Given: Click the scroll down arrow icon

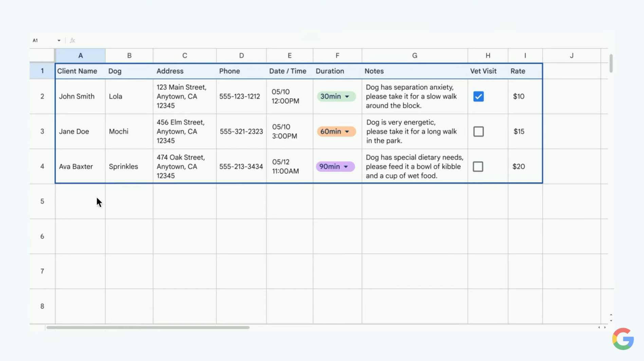Looking at the screenshot, I should pos(611,321).
